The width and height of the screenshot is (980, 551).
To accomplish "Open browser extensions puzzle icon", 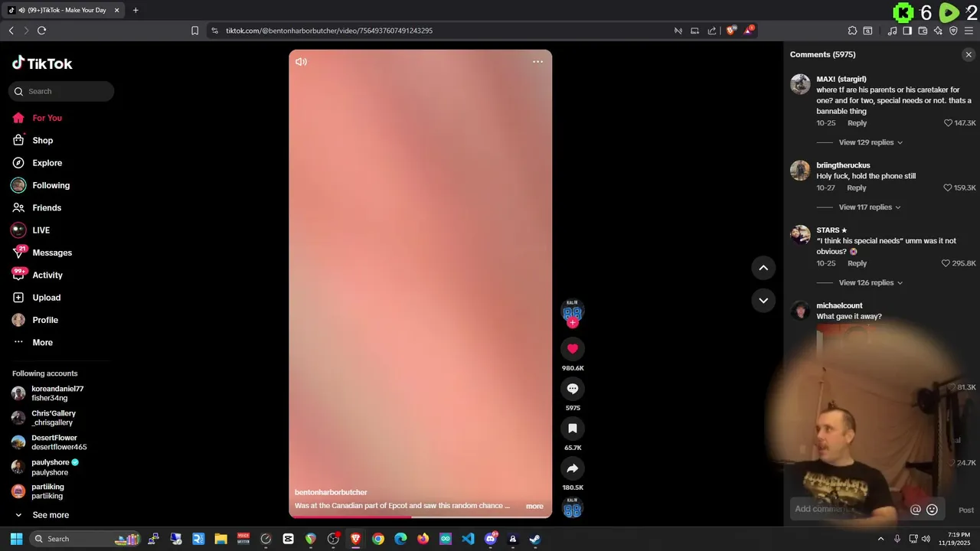I will [x=852, y=31].
